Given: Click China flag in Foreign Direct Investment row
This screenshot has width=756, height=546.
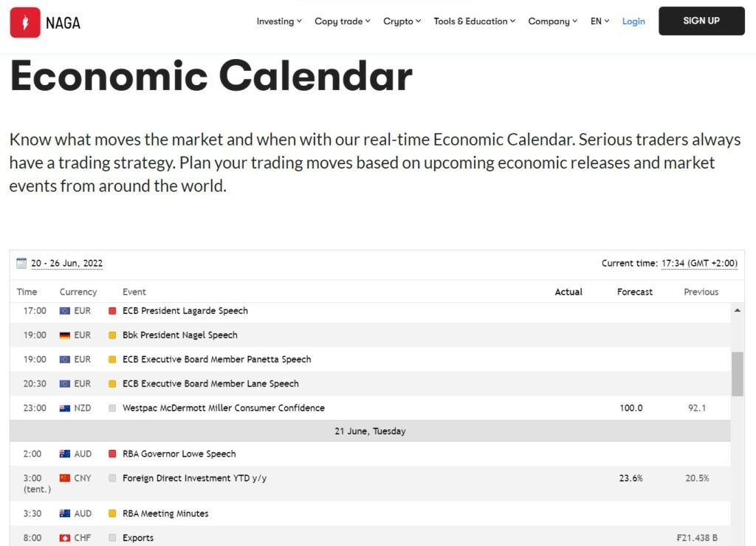Looking at the screenshot, I should click(65, 478).
